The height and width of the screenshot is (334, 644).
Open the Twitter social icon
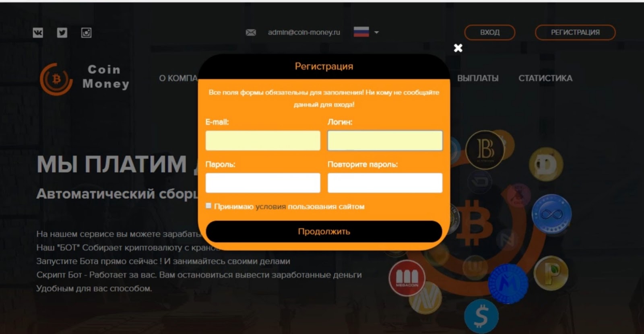pos(62,33)
